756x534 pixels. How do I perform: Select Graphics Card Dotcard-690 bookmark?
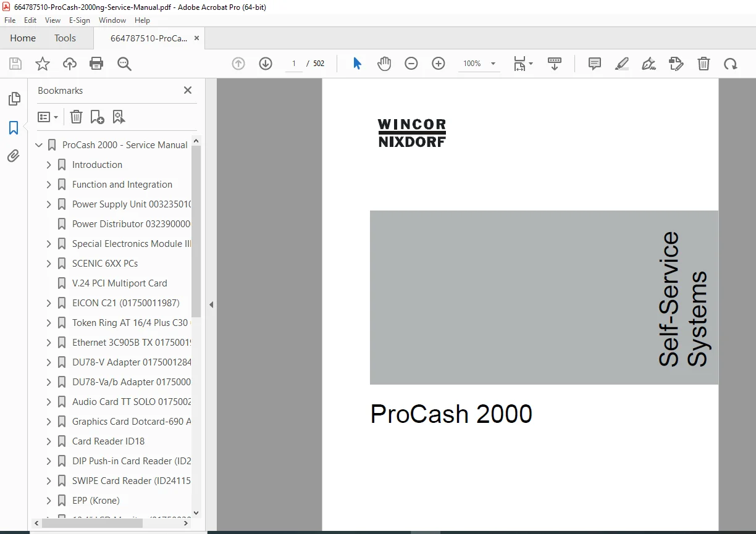pos(131,422)
